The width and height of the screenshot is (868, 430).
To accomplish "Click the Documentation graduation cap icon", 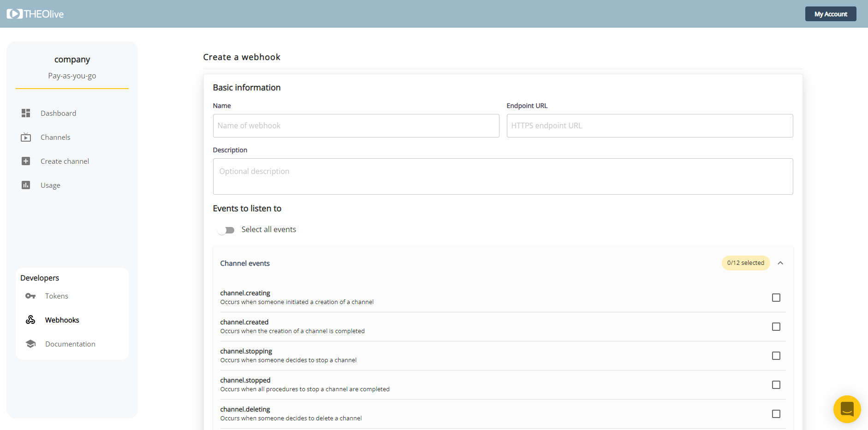I will point(30,344).
